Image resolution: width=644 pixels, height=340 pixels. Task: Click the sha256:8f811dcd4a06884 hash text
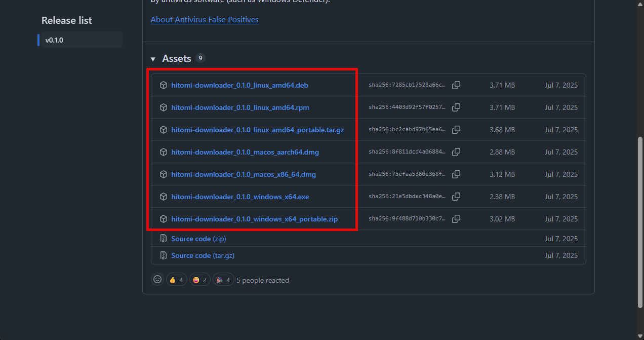[x=407, y=152]
